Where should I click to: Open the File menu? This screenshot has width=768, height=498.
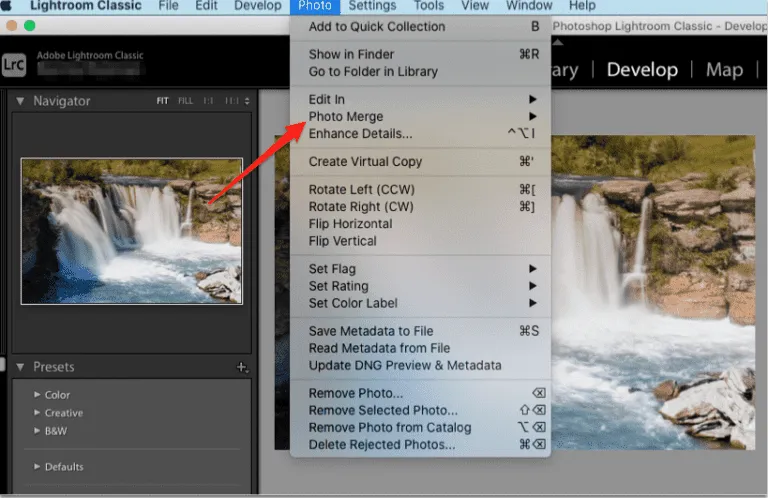click(168, 6)
